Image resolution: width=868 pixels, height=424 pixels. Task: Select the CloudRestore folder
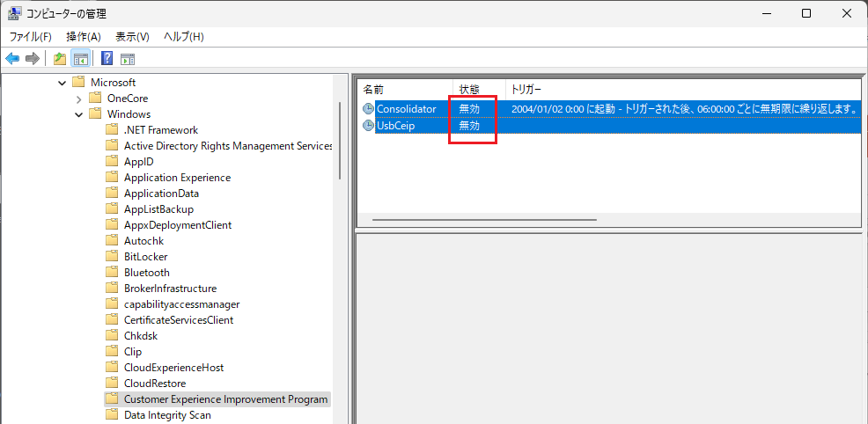coord(155,383)
